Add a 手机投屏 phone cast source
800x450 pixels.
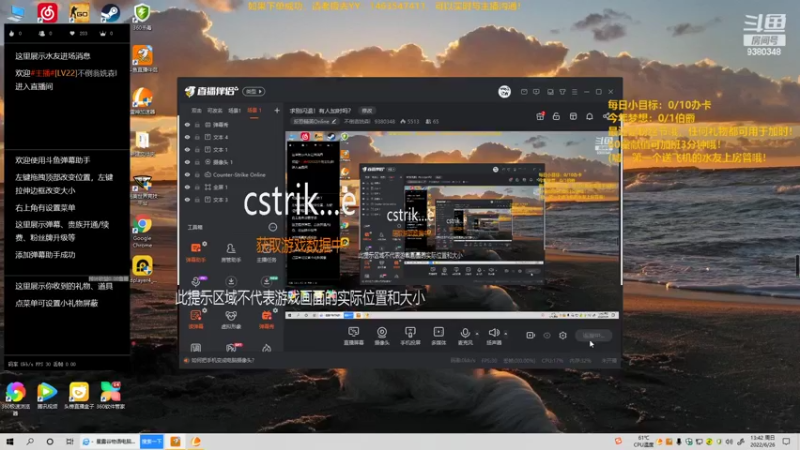coord(410,336)
